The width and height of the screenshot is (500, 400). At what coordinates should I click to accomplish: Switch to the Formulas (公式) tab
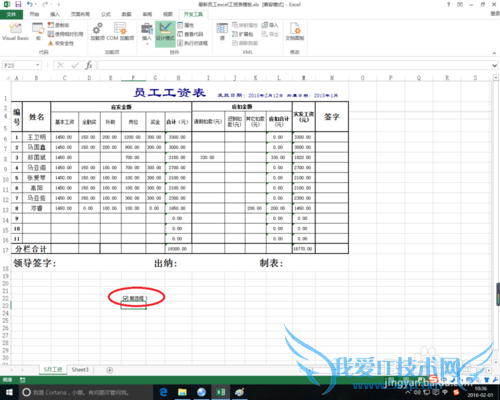click(106, 14)
